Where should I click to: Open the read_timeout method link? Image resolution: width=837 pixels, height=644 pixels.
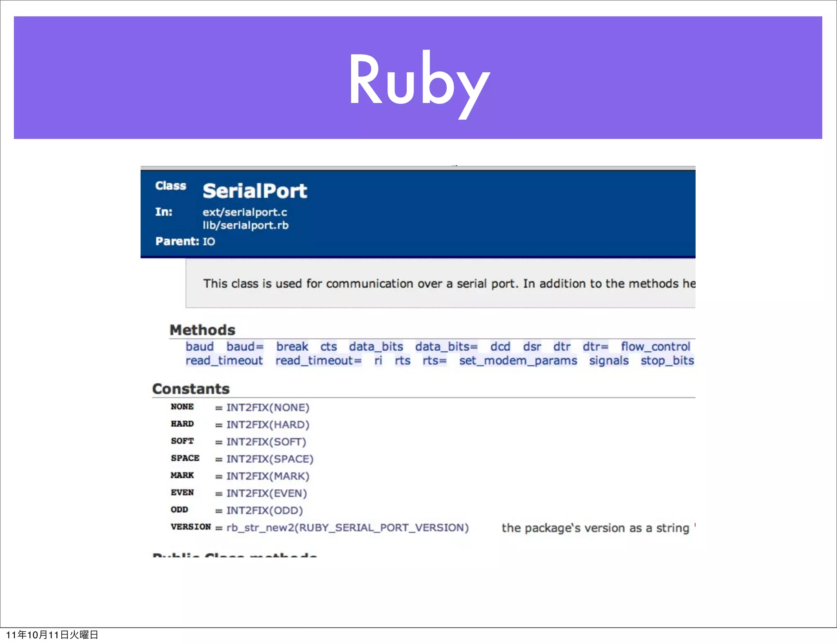coord(224,360)
